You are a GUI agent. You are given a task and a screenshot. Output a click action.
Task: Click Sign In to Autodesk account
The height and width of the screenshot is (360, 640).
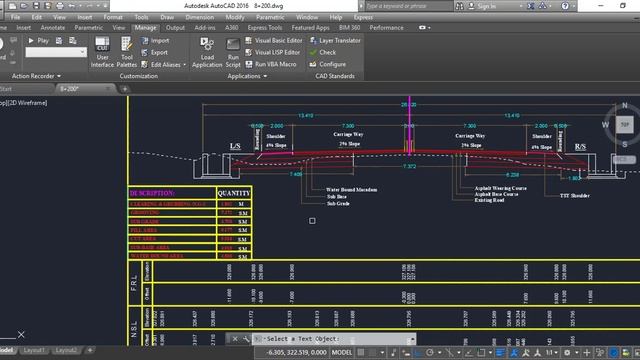click(x=482, y=6)
